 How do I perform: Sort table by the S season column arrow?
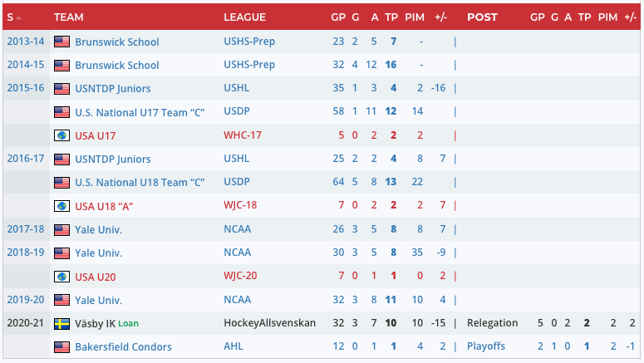pos(18,17)
